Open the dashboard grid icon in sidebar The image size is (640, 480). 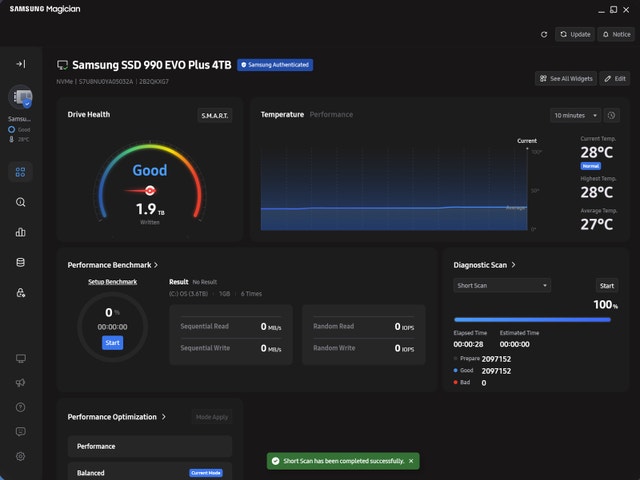(20, 172)
